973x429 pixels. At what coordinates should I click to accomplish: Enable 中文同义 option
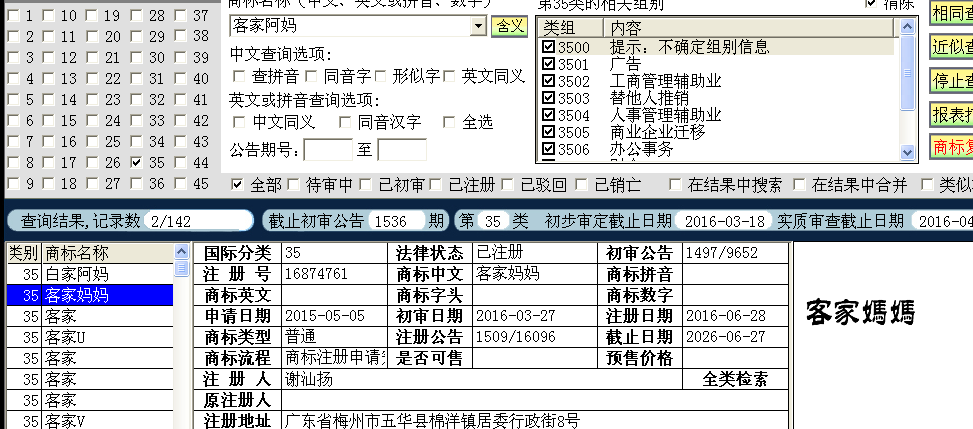(238, 122)
